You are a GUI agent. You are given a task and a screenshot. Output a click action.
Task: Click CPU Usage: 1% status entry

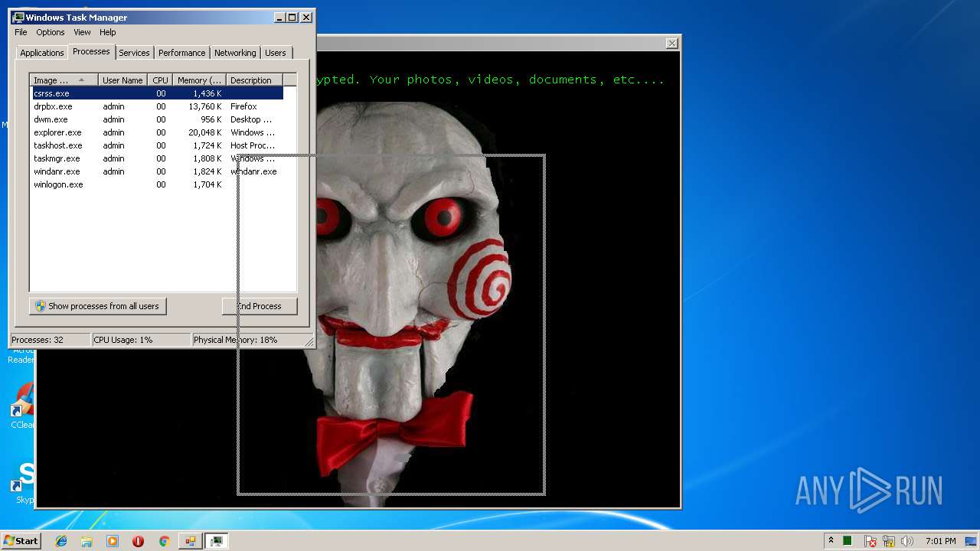tap(141, 340)
